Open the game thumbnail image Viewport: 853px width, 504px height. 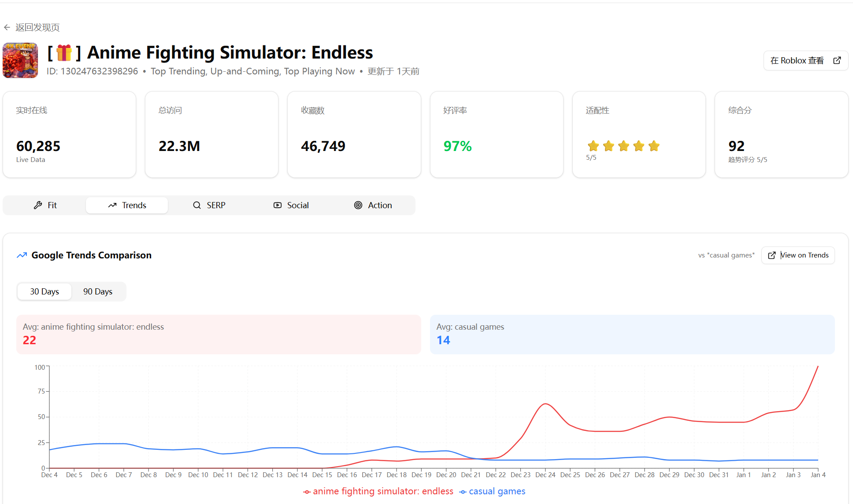click(20, 60)
